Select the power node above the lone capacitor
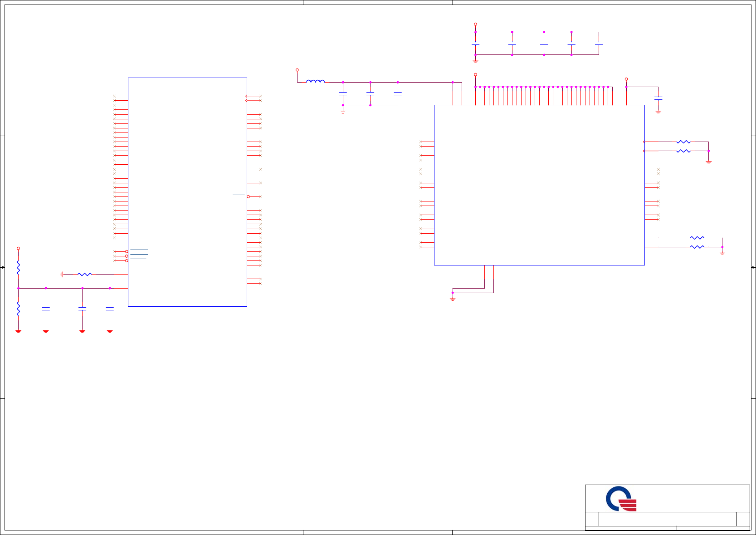The height and width of the screenshot is (535, 756). click(x=626, y=79)
